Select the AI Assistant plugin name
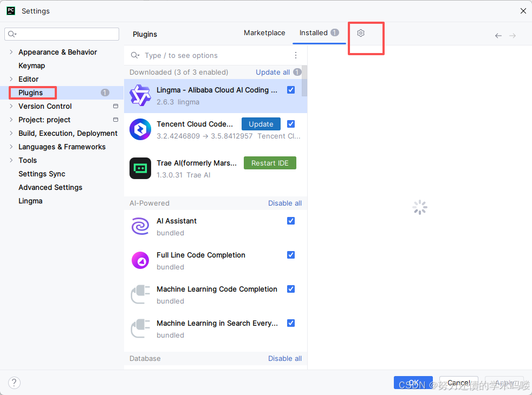This screenshot has width=532, height=395. pyautogui.click(x=177, y=221)
